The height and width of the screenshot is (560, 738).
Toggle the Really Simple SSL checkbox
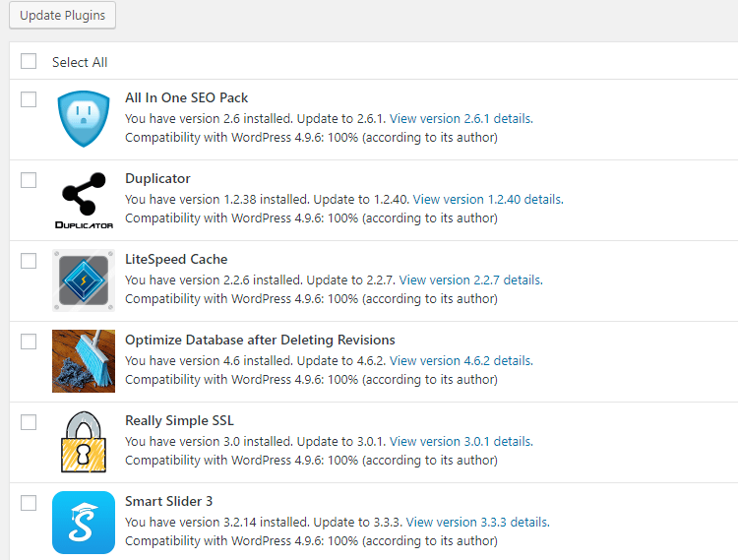29,422
